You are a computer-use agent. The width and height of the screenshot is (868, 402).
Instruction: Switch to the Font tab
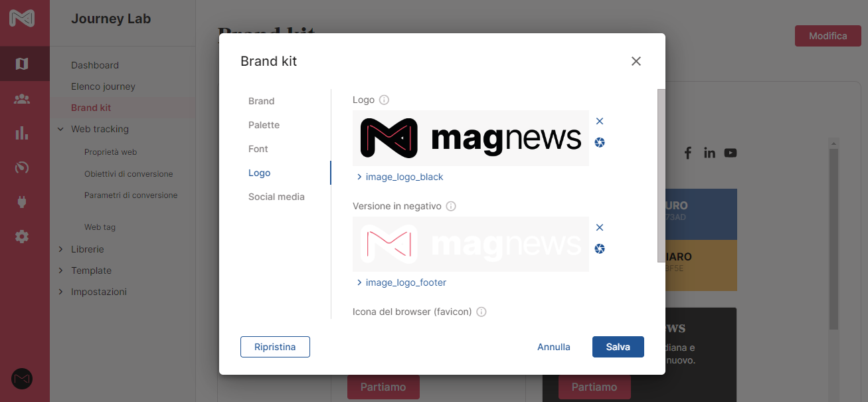(x=258, y=149)
